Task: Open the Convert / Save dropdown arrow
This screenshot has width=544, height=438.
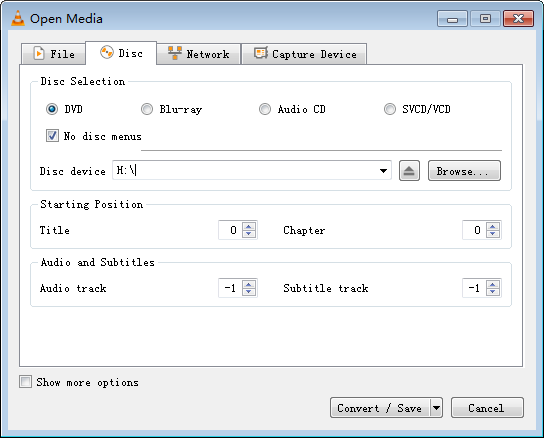Action: [436, 408]
